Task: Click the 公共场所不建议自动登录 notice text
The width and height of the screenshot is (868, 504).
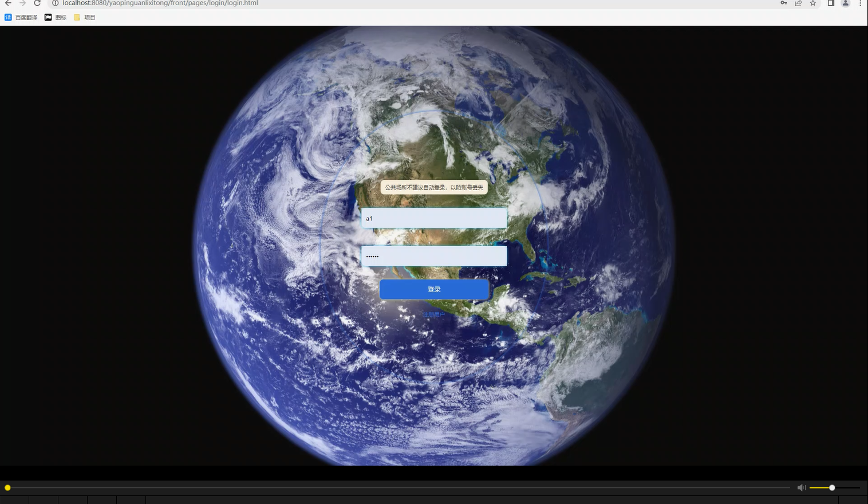Action: (434, 187)
